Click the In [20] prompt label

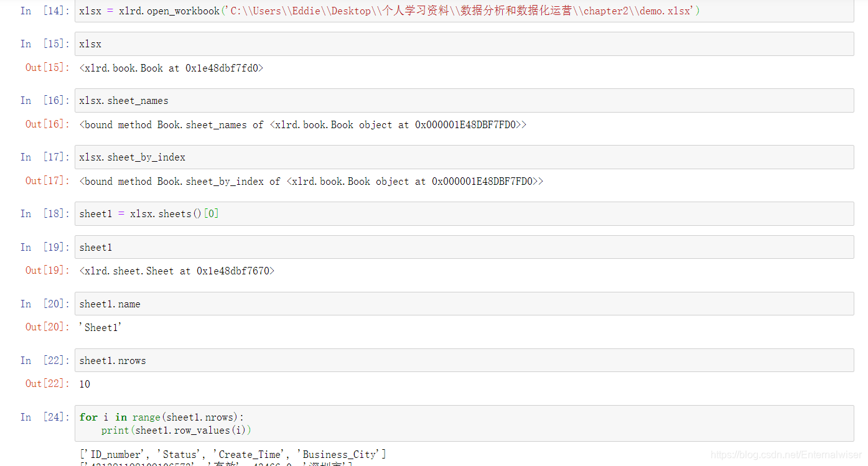pos(45,304)
